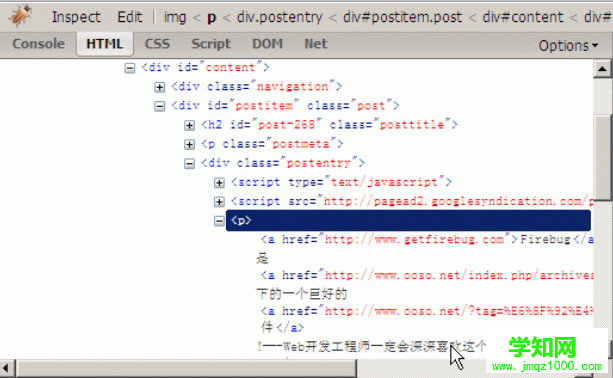The width and height of the screenshot is (613, 378).
Task: Expand the script src googlesyndication node
Action: [219, 202]
